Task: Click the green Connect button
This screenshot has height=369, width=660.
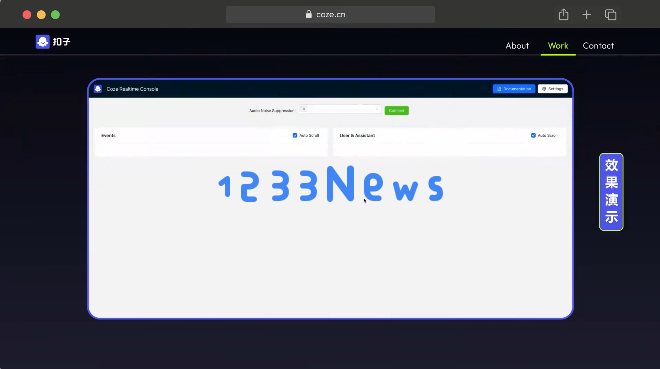Action: pos(397,110)
